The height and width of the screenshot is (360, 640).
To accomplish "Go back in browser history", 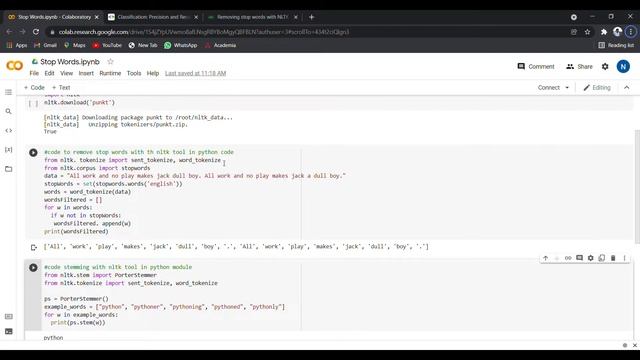I will (x=9, y=32).
